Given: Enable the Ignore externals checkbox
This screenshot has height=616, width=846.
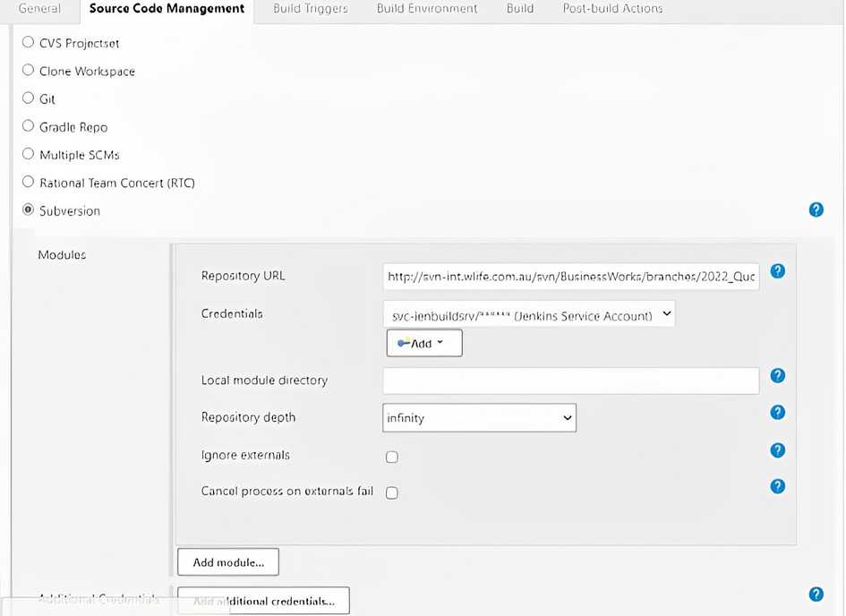Looking at the screenshot, I should pyautogui.click(x=391, y=457).
